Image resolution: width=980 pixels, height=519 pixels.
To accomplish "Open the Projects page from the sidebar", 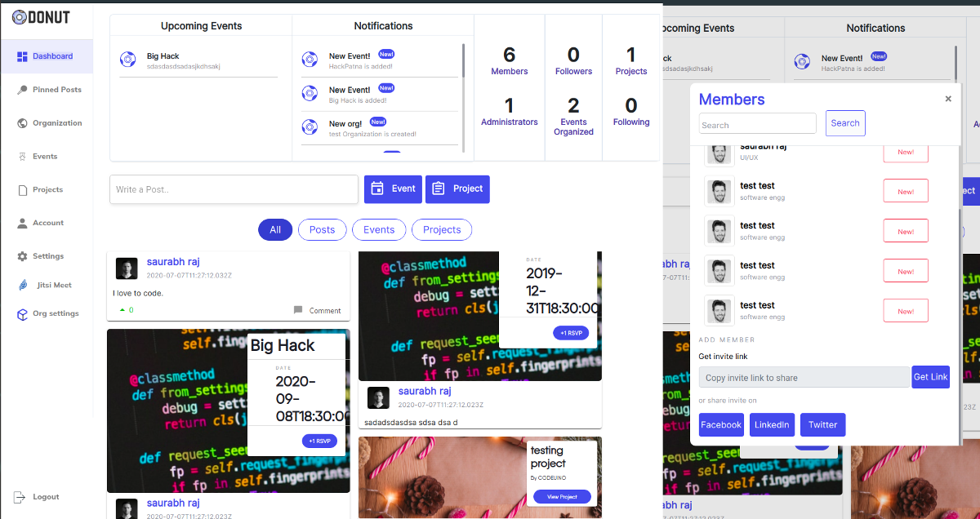I will (x=47, y=189).
